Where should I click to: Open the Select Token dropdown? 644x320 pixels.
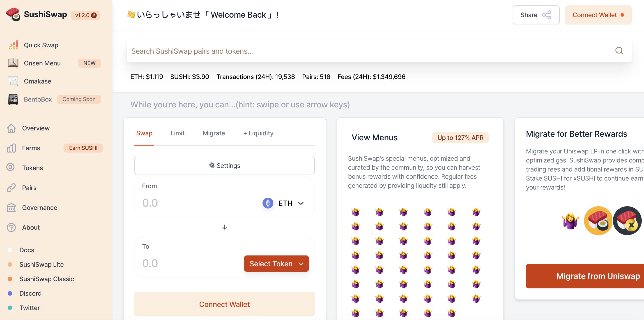coord(276,263)
